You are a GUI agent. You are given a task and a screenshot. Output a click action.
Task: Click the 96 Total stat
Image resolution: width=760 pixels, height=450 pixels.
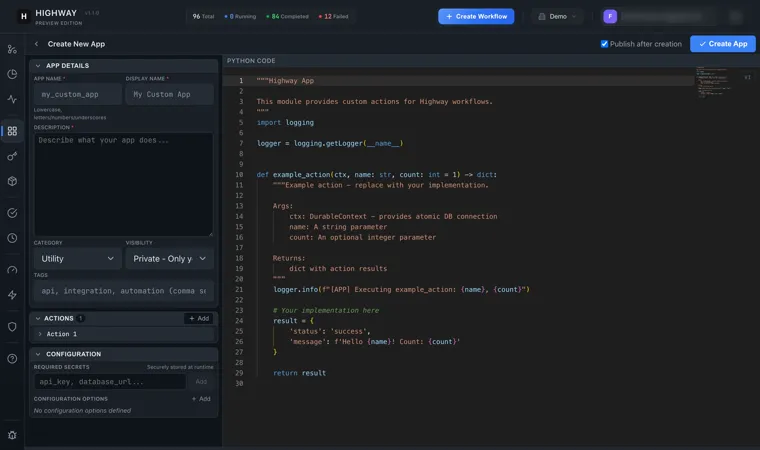pos(203,16)
